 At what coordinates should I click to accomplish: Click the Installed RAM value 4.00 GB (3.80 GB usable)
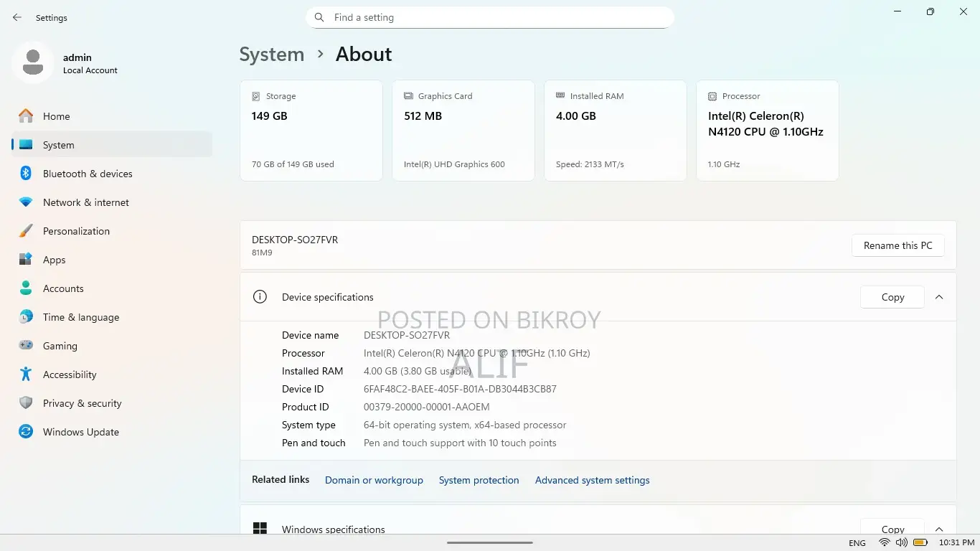click(x=418, y=371)
